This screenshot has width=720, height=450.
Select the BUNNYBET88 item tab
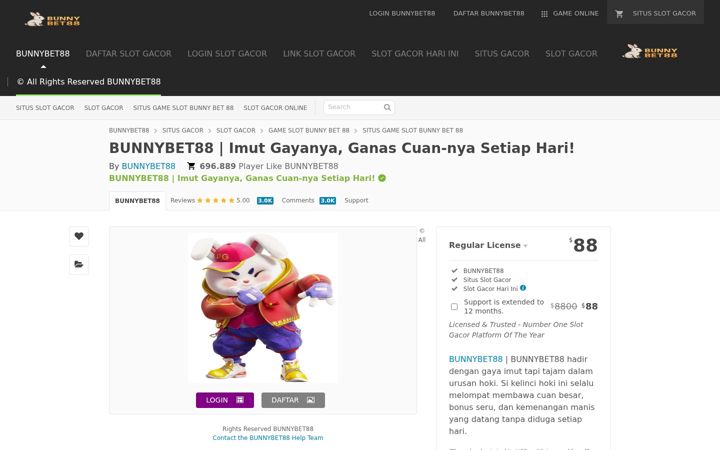point(137,201)
